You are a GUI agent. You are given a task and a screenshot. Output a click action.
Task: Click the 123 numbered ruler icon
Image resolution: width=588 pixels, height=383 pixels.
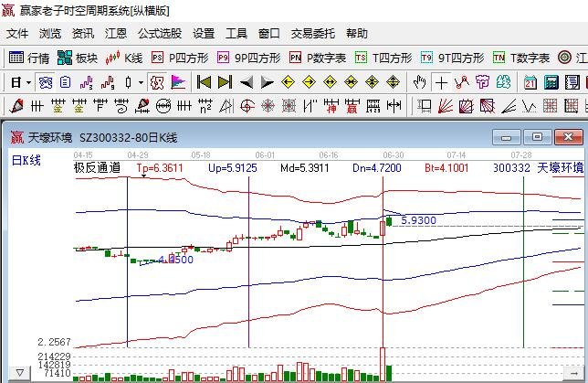pyautogui.click(x=373, y=107)
